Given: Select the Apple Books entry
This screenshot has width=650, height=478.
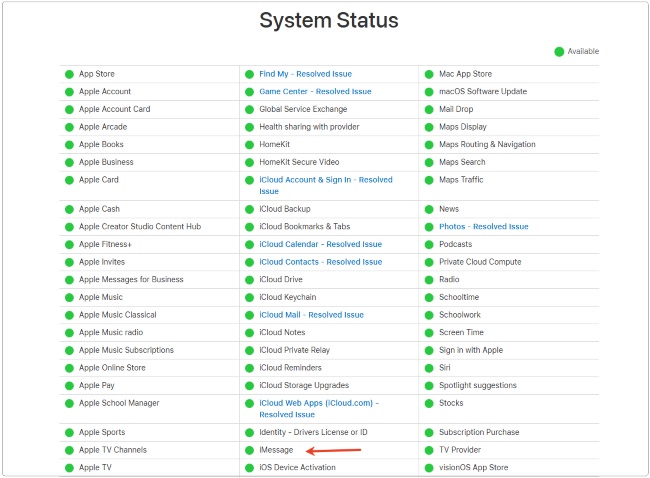Looking at the screenshot, I should click(x=102, y=144).
